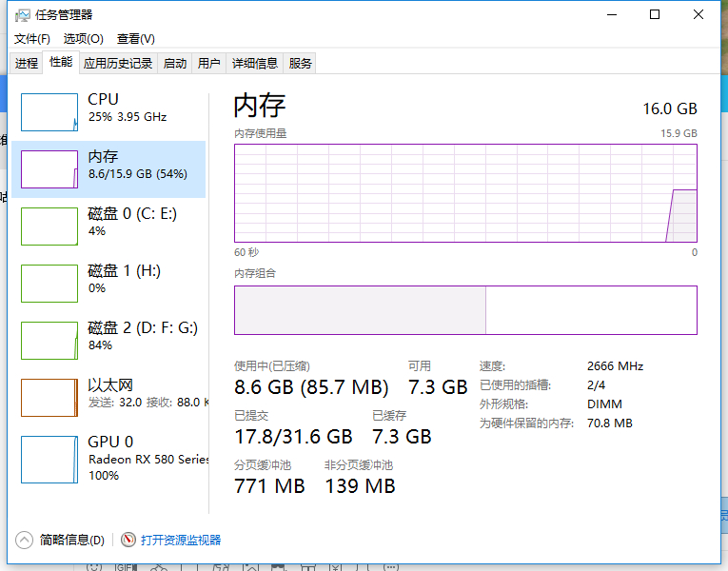
Task: Open the 文件(F) menu
Action: [32, 39]
